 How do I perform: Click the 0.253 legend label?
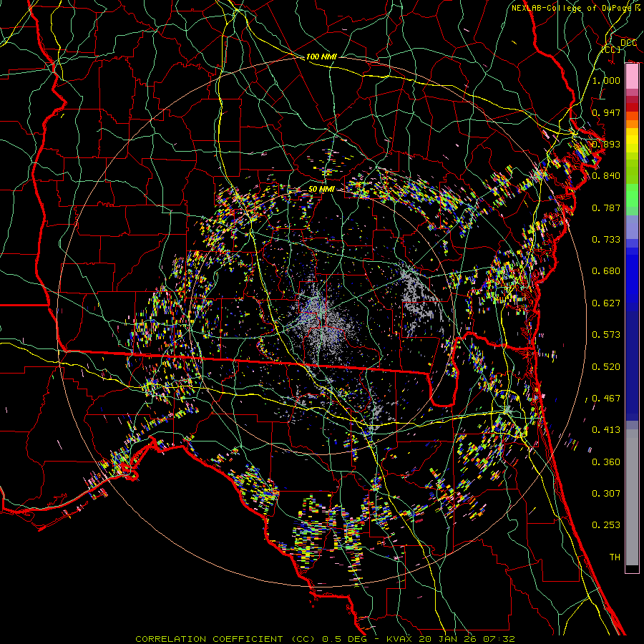coord(606,525)
